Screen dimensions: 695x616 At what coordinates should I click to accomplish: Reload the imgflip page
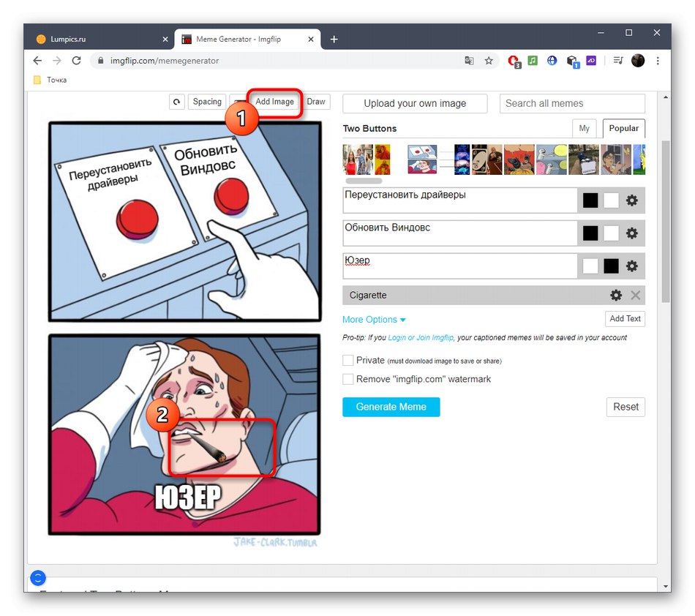[x=76, y=61]
